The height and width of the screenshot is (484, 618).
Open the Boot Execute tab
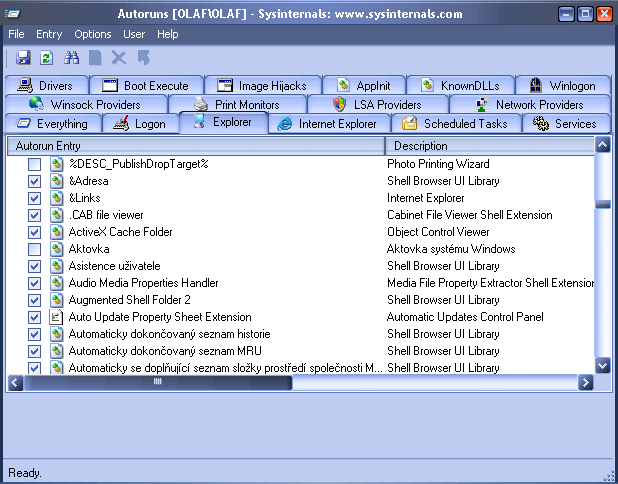click(147, 86)
